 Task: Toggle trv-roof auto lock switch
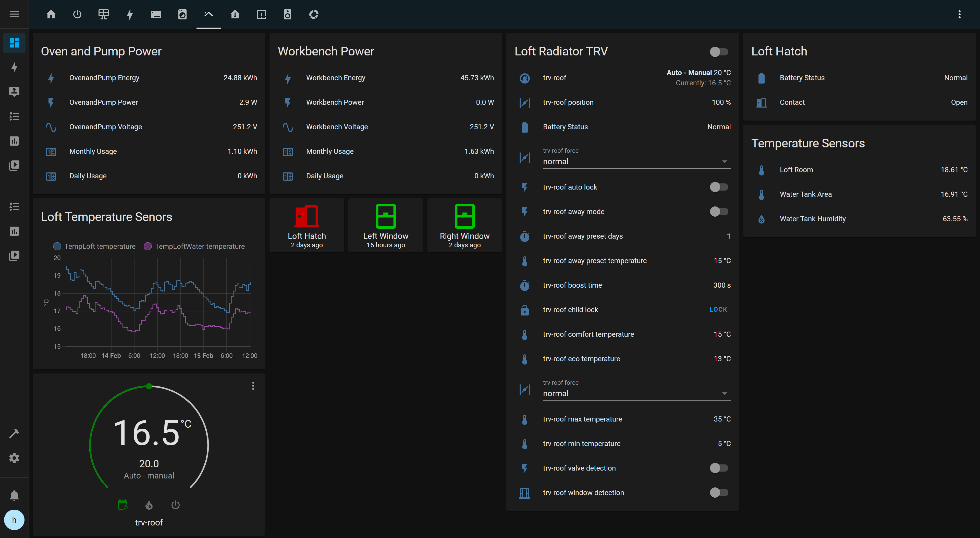point(719,187)
